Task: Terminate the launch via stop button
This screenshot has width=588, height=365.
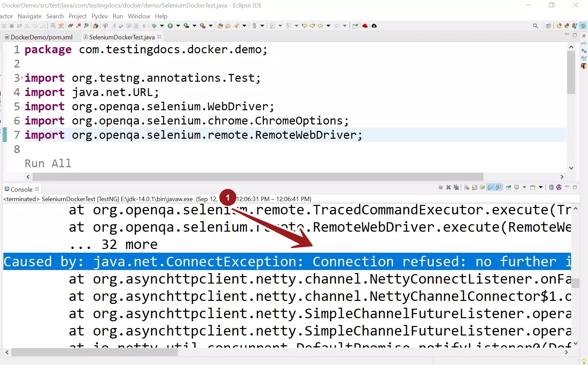Action: (440, 187)
